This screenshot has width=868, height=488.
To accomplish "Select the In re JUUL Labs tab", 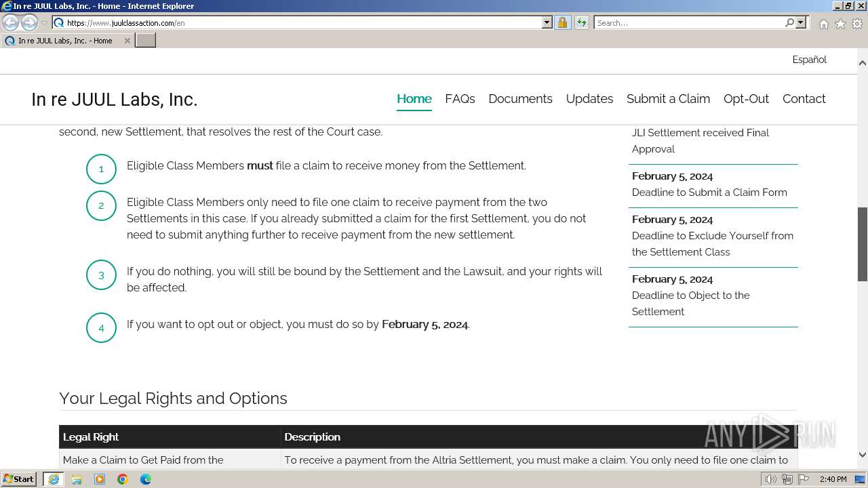I will click(x=65, y=41).
